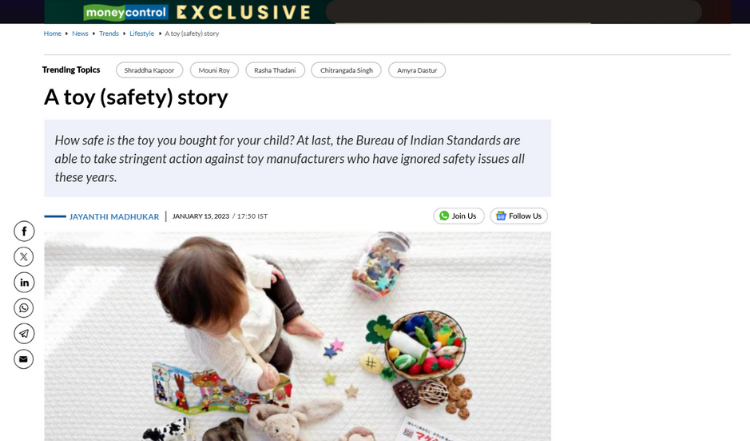Select Chitrangada Singh trending topic chip

click(x=346, y=70)
